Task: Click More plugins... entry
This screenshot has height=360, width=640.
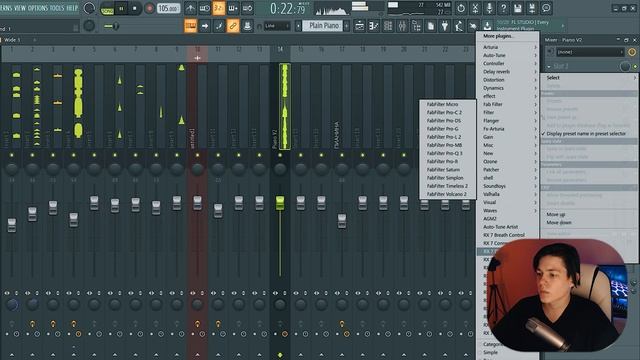Action: click(509, 36)
